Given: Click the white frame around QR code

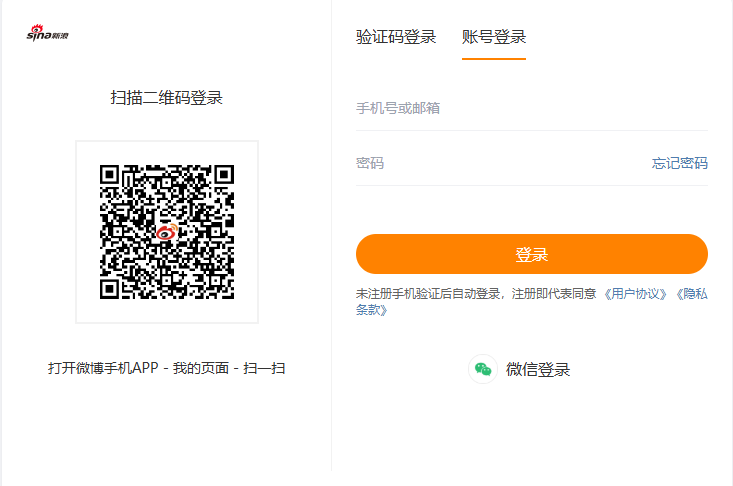Looking at the screenshot, I should pos(167,232).
